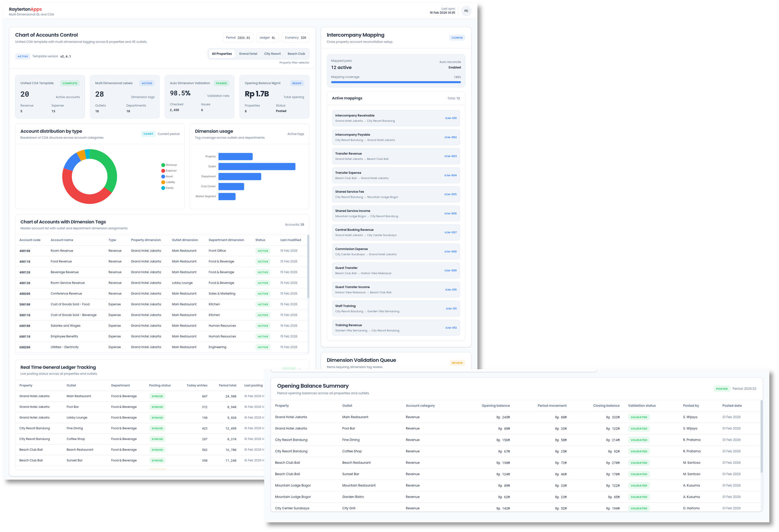Toggle the Expense legend item in donut chart
The height and width of the screenshot is (532, 779).
coord(169,171)
